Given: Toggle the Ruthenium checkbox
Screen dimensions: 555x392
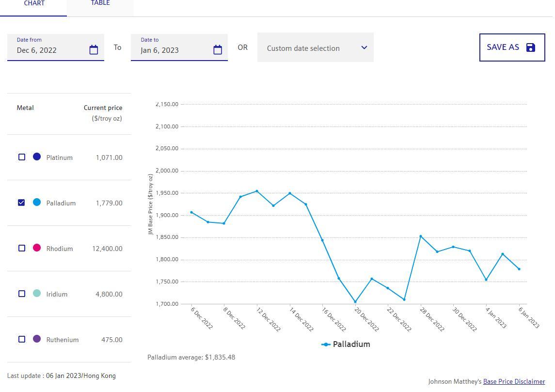Looking at the screenshot, I should pyautogui.click(x=22, y=339).
